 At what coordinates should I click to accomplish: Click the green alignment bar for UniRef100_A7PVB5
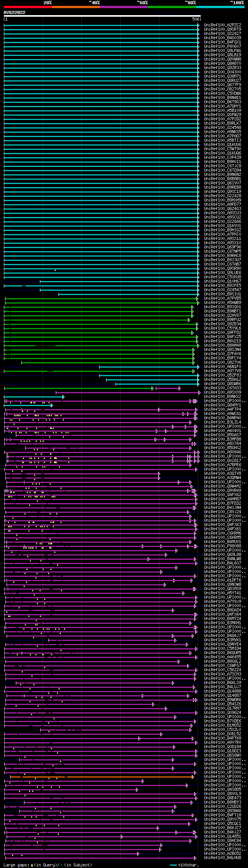point(102,299)
